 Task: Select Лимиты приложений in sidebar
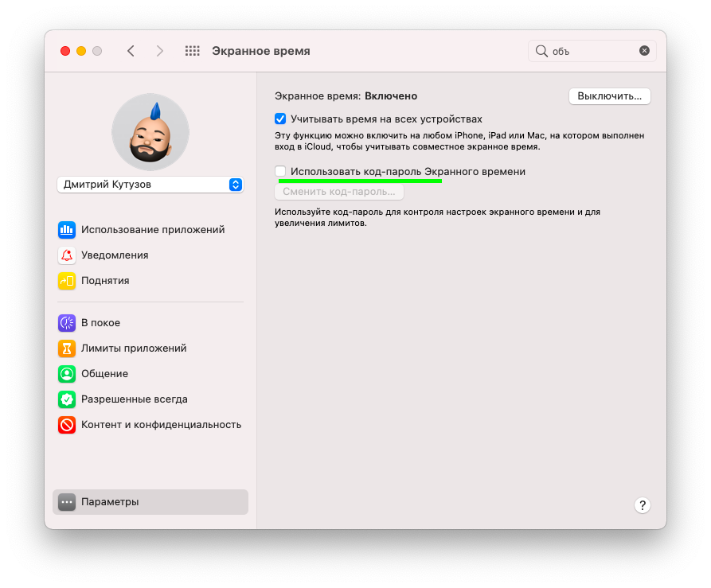point(150,349)
